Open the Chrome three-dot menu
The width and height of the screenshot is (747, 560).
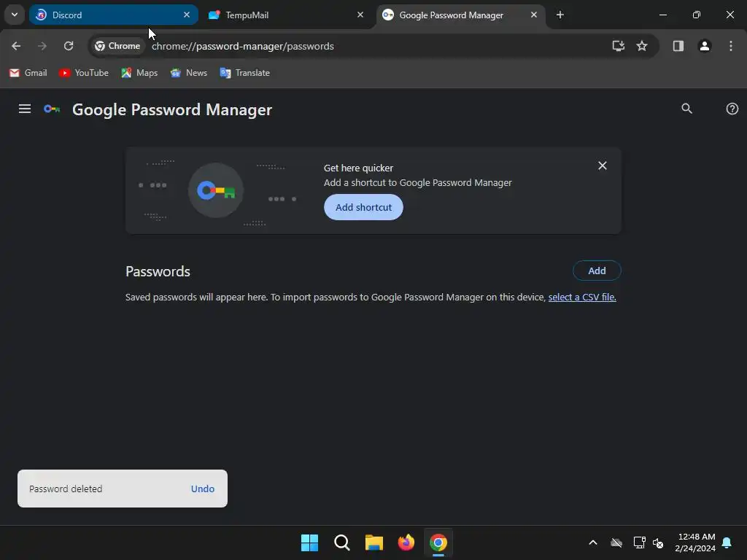[731, 46]
